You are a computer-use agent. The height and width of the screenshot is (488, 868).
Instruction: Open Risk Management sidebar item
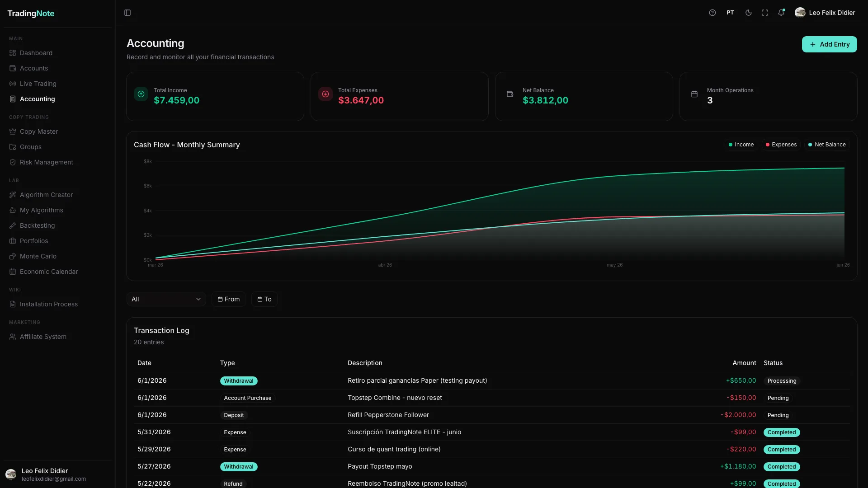coord(46,162)
